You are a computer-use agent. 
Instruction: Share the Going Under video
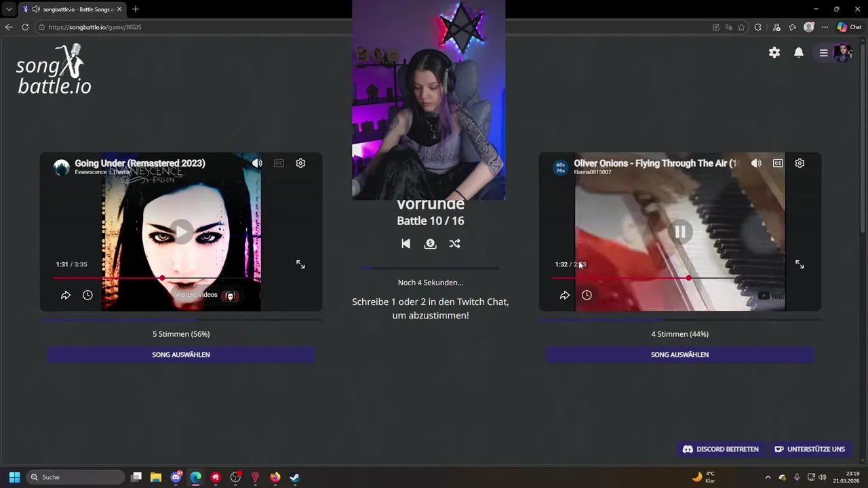click(66, 295)
